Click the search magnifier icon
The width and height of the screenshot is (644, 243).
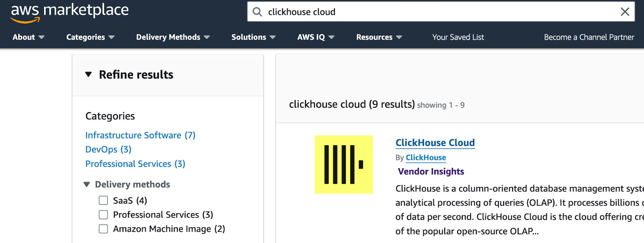257,12
